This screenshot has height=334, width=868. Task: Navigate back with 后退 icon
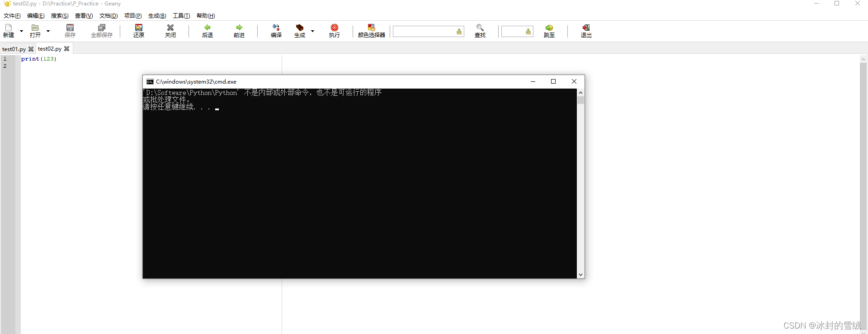208,31
